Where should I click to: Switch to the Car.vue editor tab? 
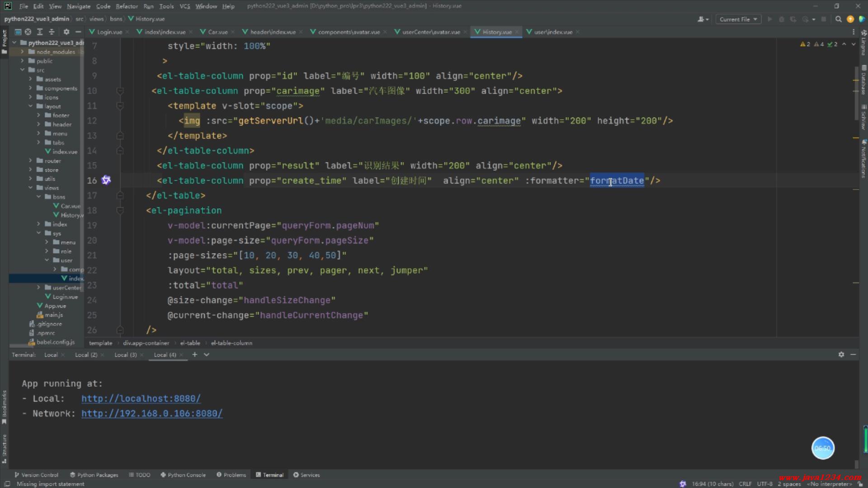217,32
